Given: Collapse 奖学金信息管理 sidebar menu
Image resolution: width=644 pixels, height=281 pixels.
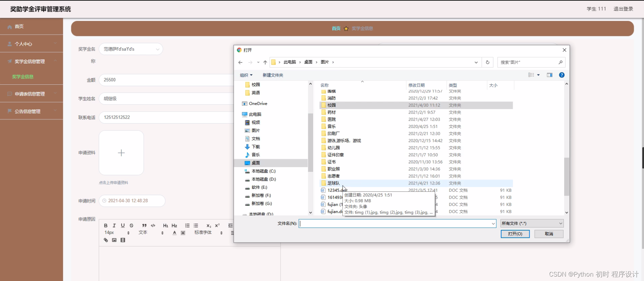Looking at the screenshot, I should 32,61.
